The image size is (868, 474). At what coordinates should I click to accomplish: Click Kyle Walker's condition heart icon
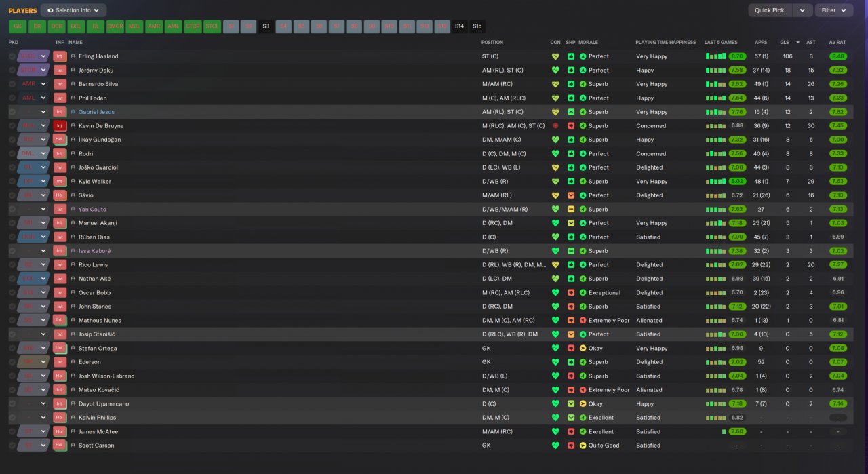coord(555,181)
